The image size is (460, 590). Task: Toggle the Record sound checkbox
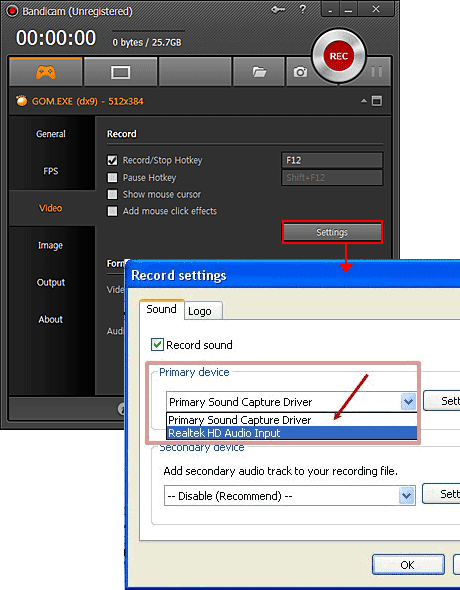point(157,345)
